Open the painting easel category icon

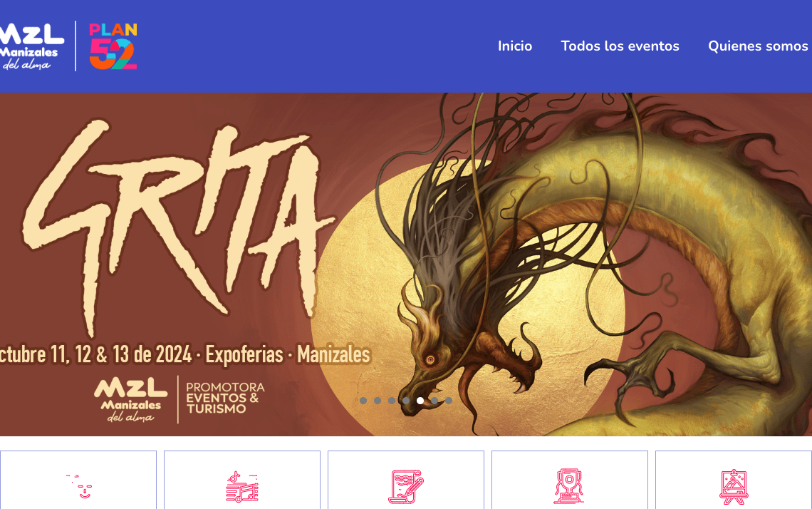pyautogui.click(x=733, y=487)
